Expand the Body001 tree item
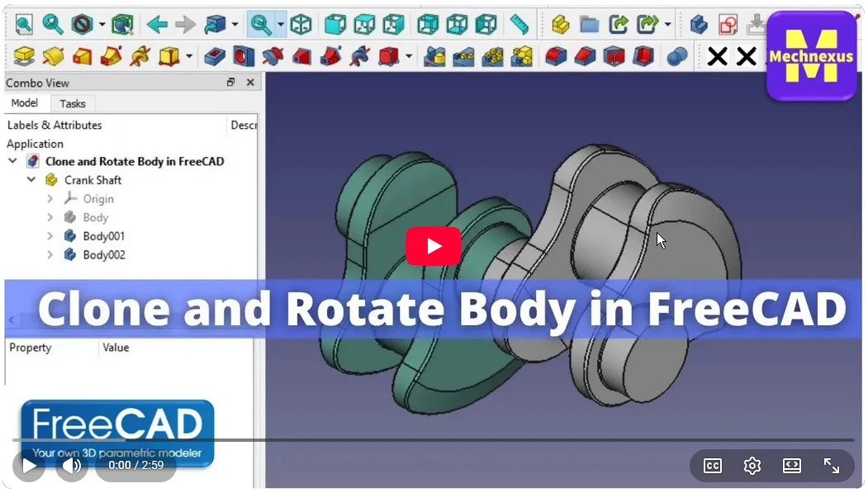This screenshot has height=493, width=868. click(x=50, y=236)
